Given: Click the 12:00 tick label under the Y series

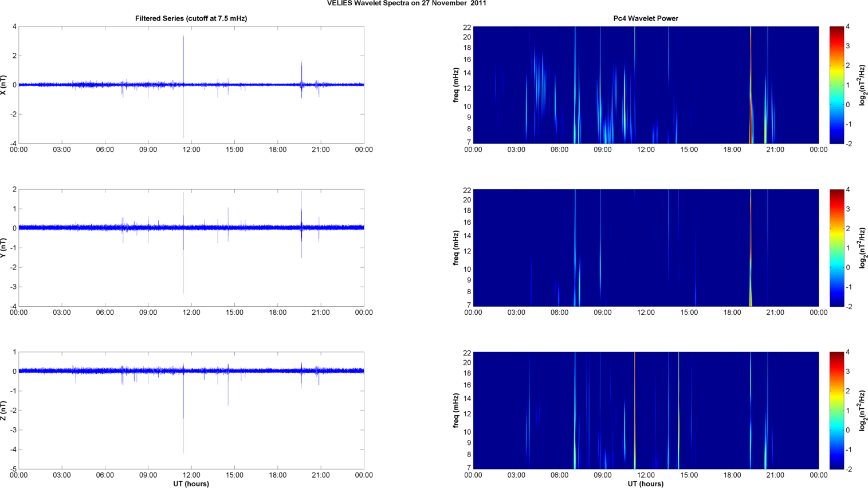Looking at the screenshot, I should (191, 313).
